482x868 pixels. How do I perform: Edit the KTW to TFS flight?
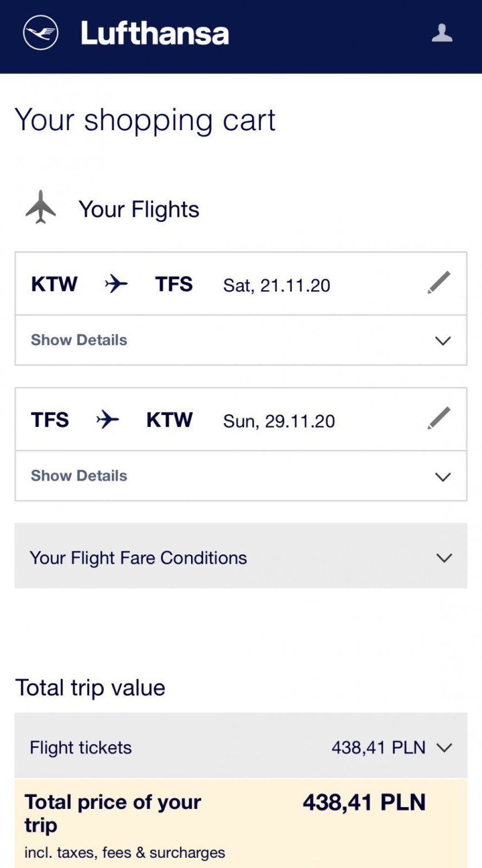point(439,283)
